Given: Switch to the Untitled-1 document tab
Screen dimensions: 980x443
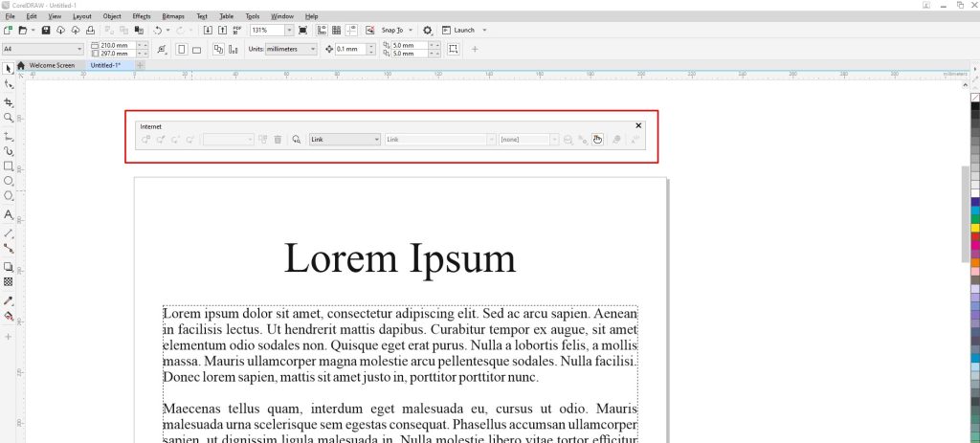Looking at the screenshot, I should click(105, 66).
